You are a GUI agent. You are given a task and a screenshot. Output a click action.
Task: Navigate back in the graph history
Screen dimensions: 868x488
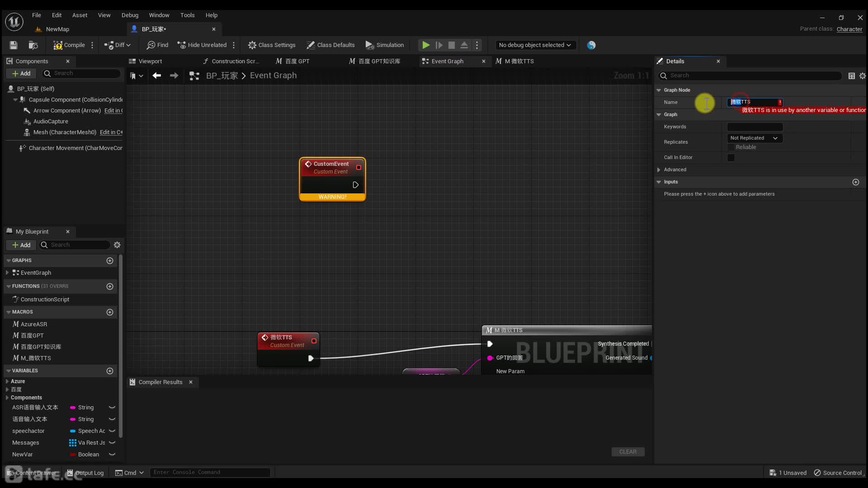pos(156,75)
